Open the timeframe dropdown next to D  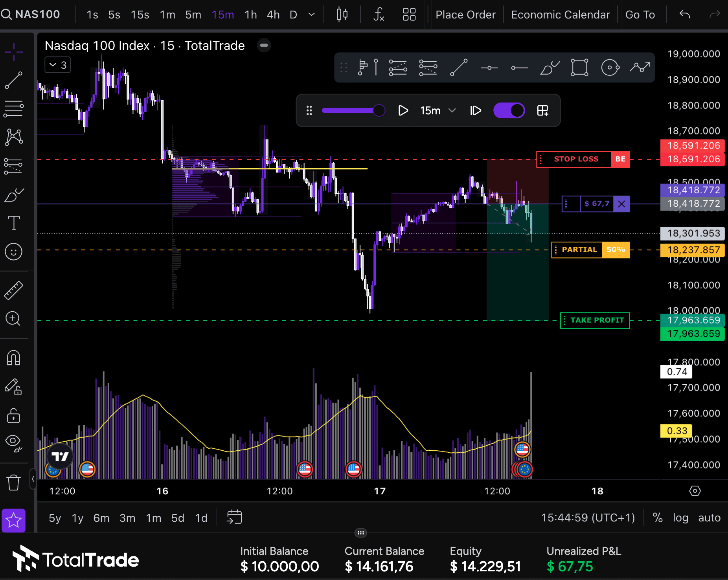[311, 15]
